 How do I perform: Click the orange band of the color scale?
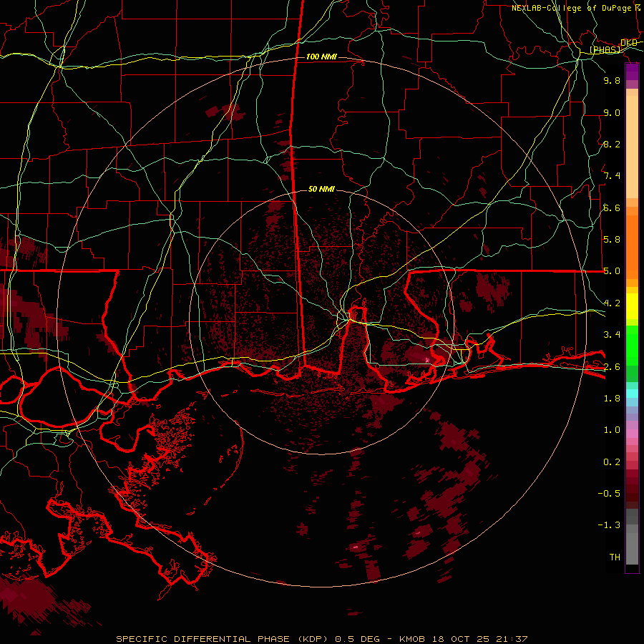pos(632,246)
